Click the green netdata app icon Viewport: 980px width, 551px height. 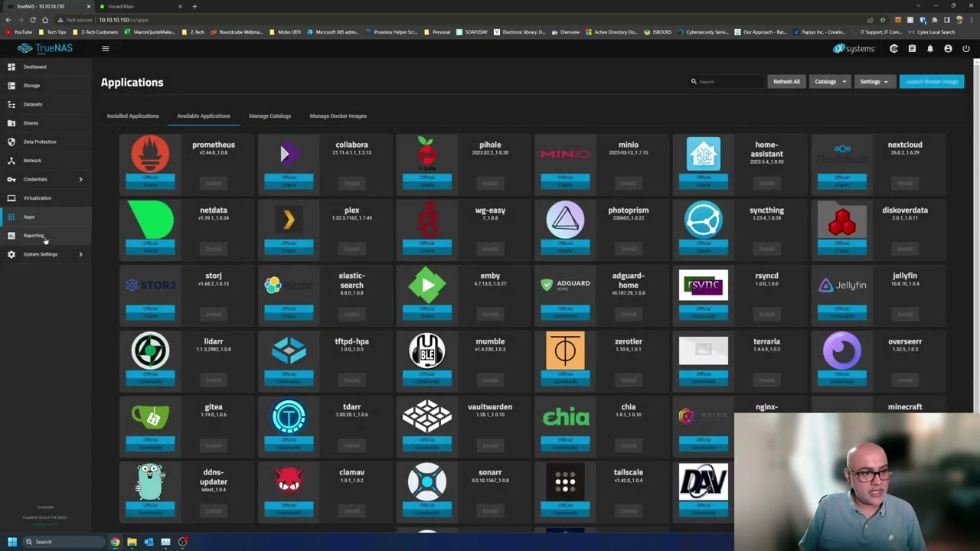(x=150, y=220)
